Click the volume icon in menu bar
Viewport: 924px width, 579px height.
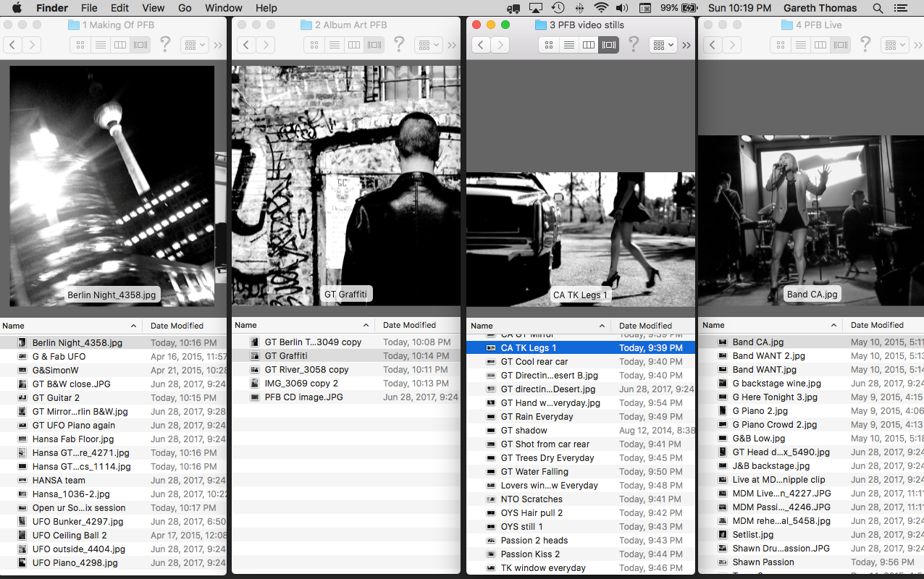tap(622, 8)
